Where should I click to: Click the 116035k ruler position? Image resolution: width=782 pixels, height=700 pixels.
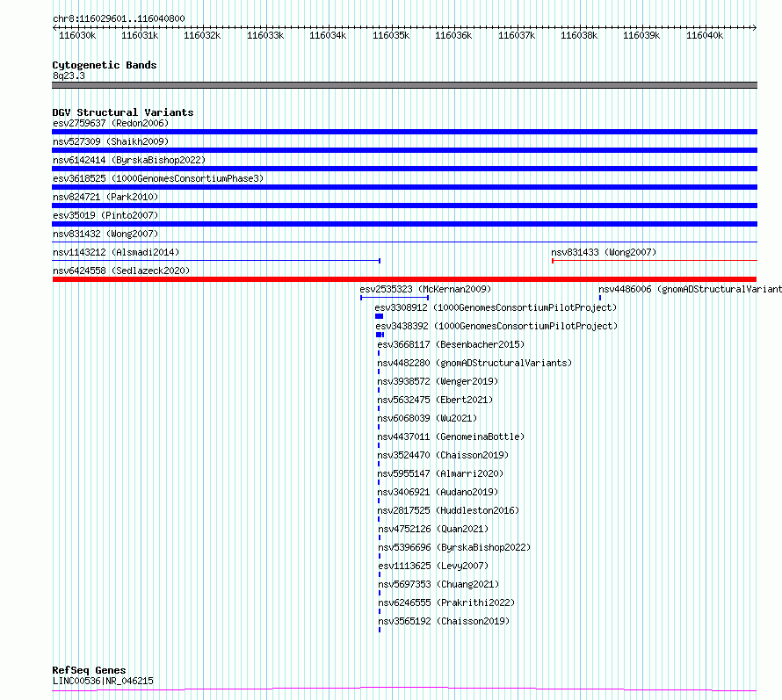click(391, 35)
